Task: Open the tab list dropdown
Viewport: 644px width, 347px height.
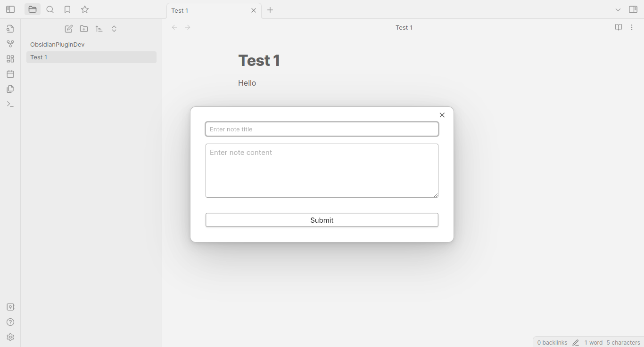Action: point(618,9)
